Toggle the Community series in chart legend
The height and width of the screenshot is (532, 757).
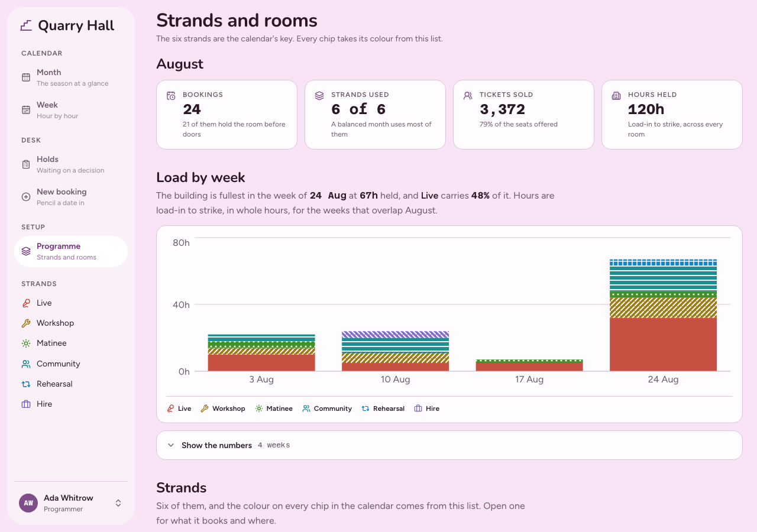tap(327, 408)
